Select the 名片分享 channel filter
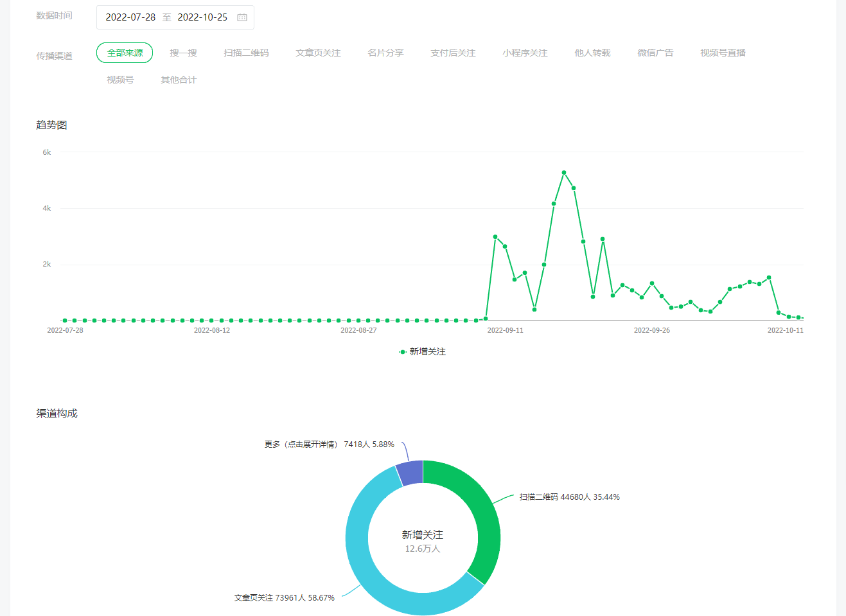 (385, 53)
